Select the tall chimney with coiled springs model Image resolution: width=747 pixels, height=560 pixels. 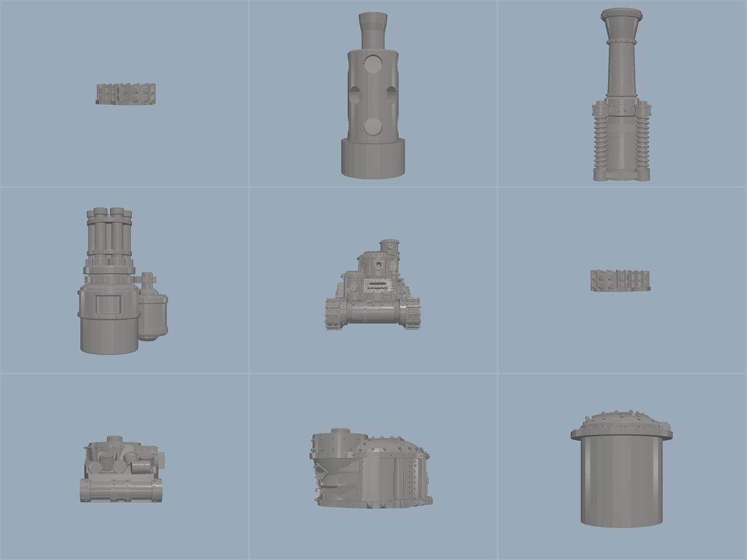tap(622, 94)
